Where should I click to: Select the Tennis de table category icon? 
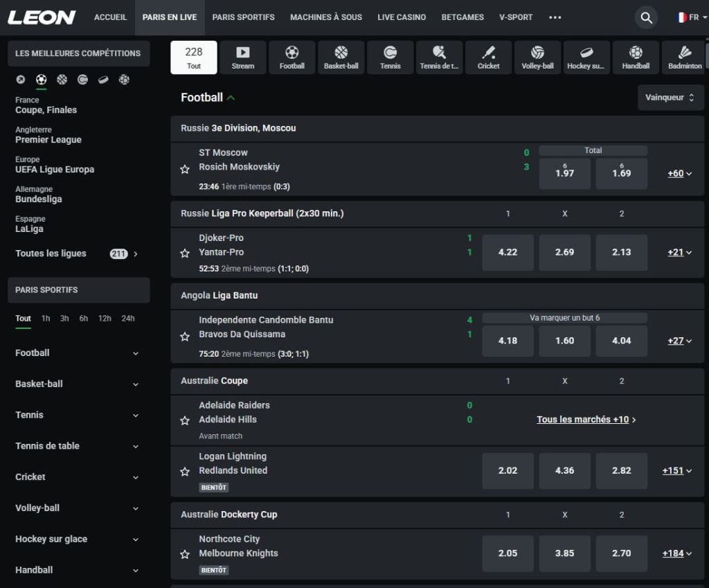click(x=439, y=57)
